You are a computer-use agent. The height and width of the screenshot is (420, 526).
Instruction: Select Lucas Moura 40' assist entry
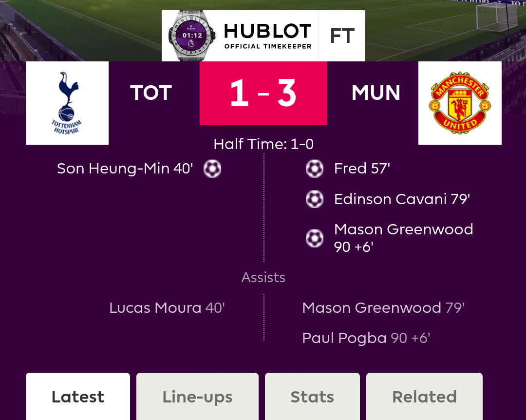point(167,308)
